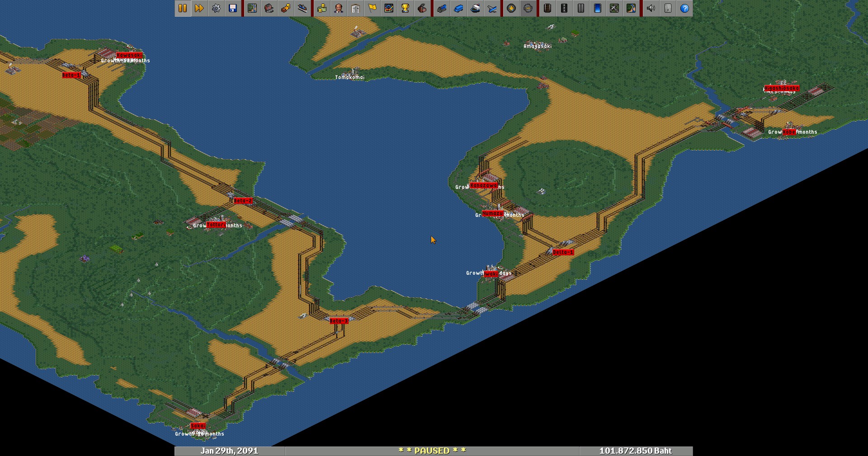Open the landscaping tools
Viewport: 868px width, 456px height.
coord(631,8)
